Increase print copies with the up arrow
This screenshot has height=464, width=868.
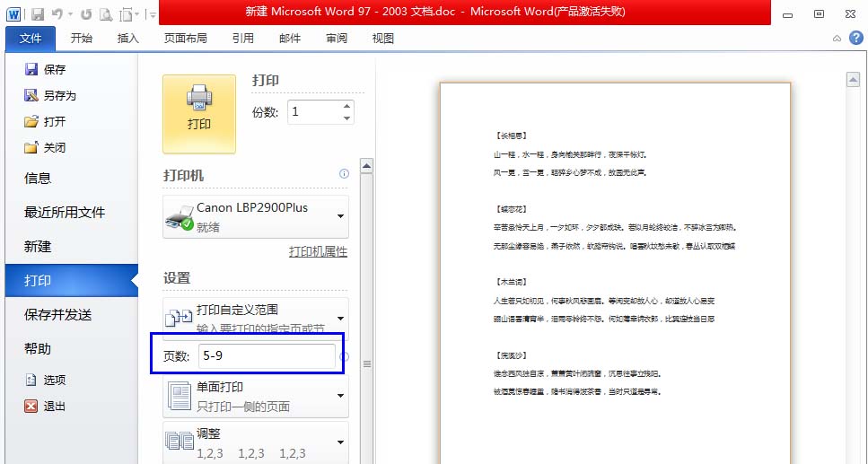point(346,106)
